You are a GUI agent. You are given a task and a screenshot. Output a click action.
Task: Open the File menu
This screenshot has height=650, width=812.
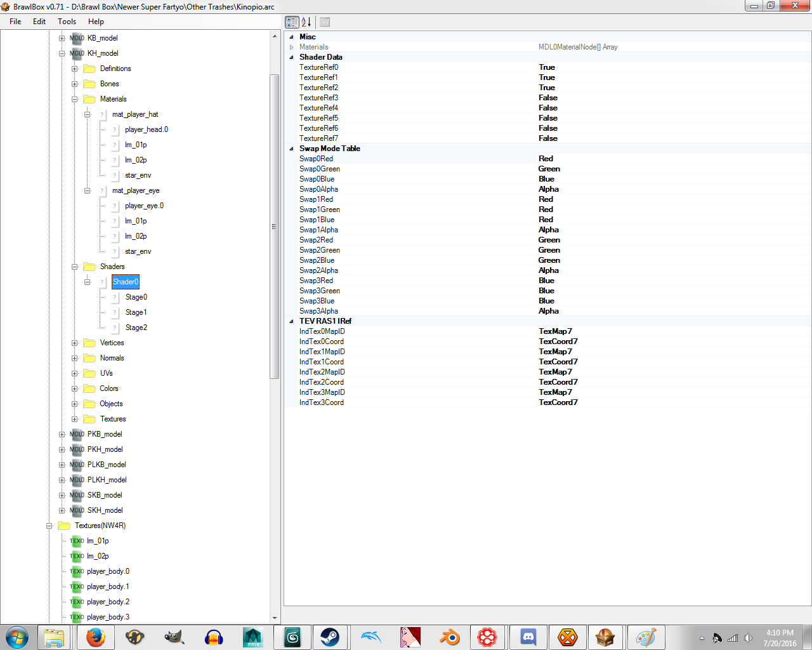[15, 22]
